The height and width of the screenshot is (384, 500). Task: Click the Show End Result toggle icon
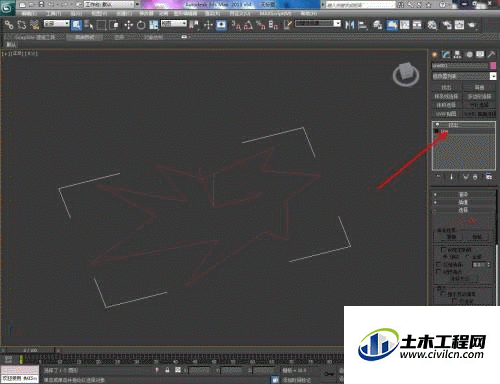(452, 177)
